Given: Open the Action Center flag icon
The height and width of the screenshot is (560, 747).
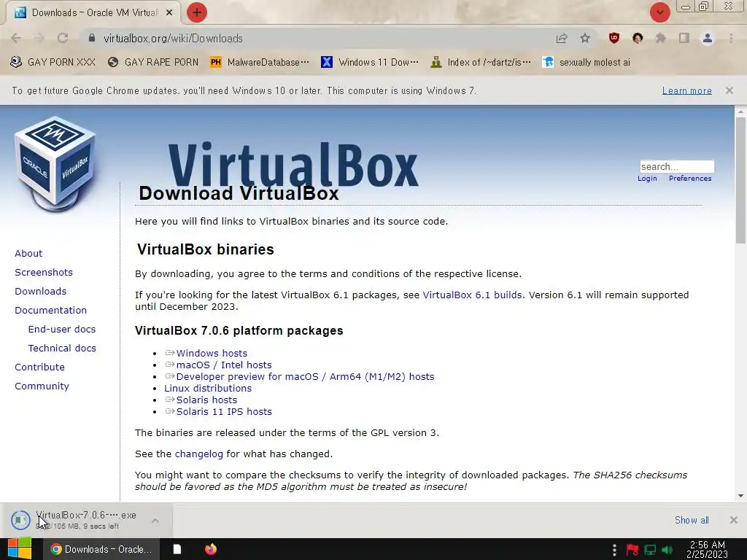Looking at the screenshot, I should pos(632,550).
